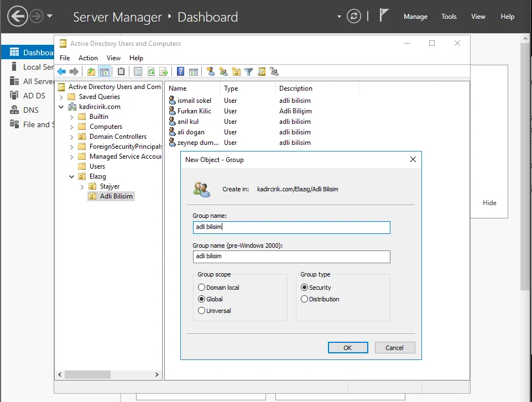
Task: Open the blue question mark Help icon
Action: (x=181, y=71)
